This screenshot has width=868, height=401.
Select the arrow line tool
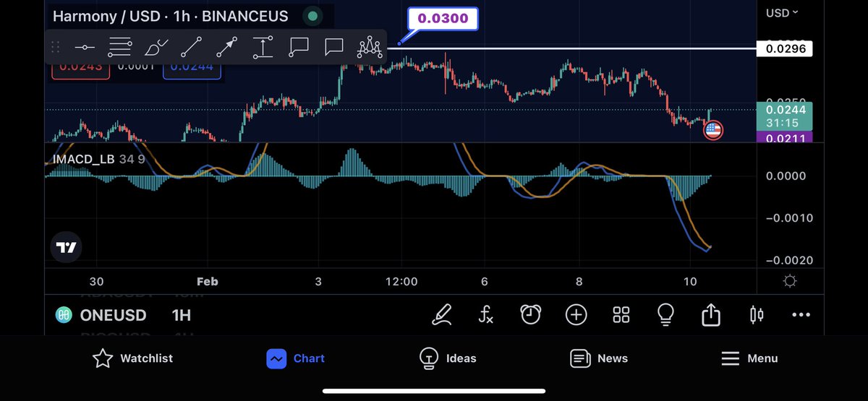(x=226, y=48)
